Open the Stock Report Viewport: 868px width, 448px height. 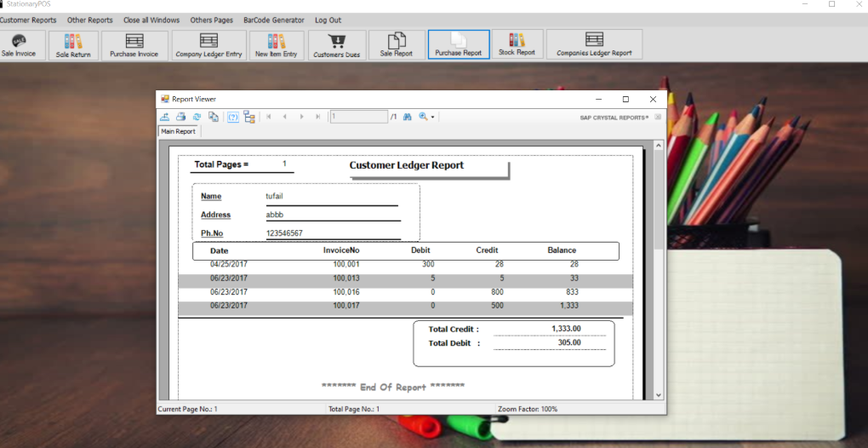coord(517,44)
